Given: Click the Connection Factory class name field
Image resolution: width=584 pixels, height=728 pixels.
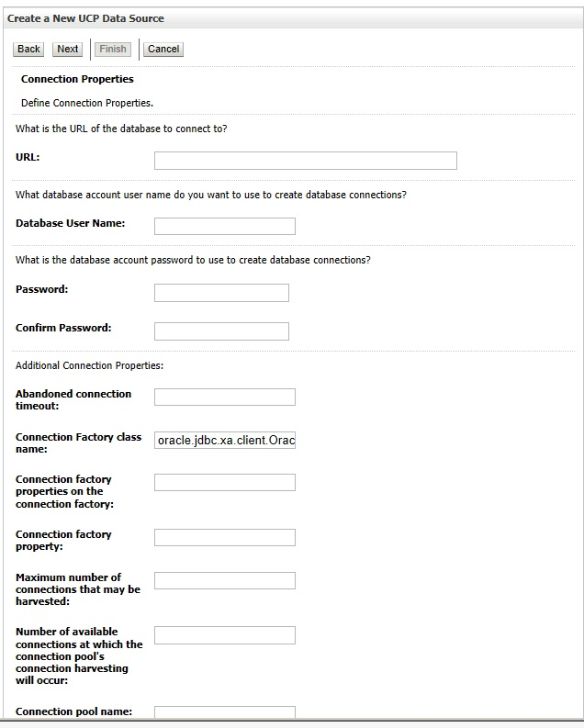Looking at the screenshot, I should pyautogui.click(x=224, y=441).
